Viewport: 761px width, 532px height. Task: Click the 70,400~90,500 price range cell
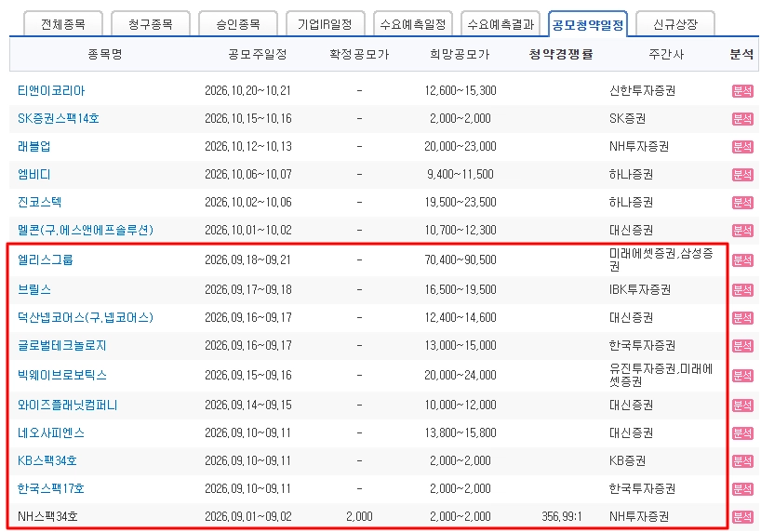point(461,260)
